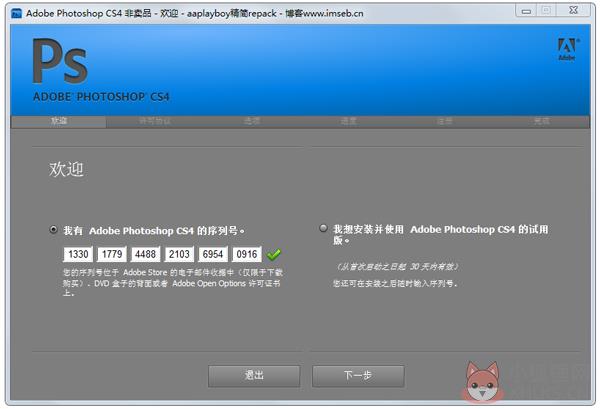
Task: Click the "从首次启动之日起 30 天内有效" note
Action: point(397,267)
